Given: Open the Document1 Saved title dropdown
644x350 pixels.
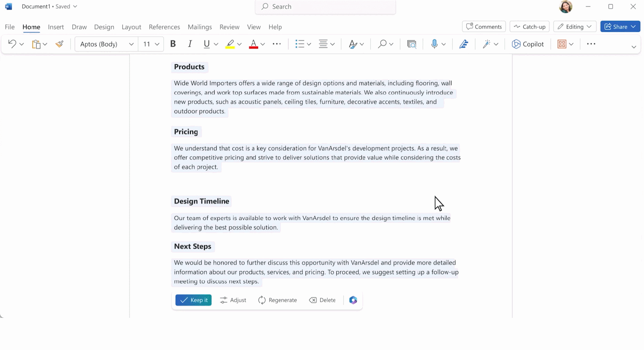Looking at the screenshot, I should [49, 7].
